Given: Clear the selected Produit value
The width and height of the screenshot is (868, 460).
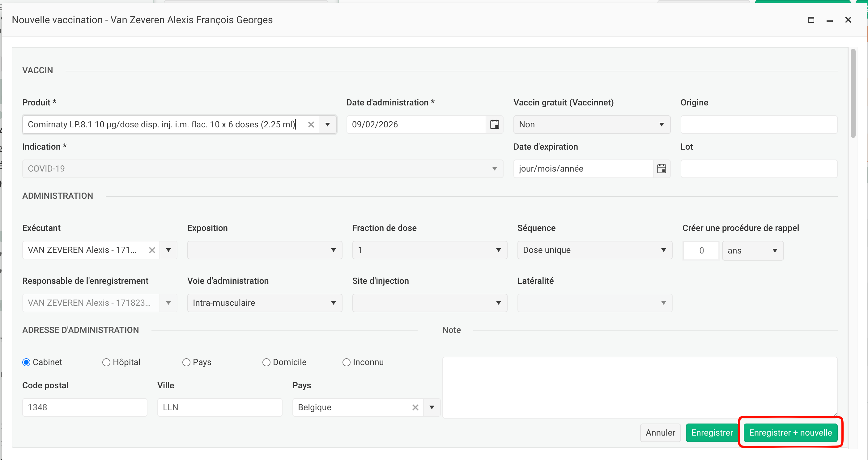Looking at the screenshot, I should tap(311, 125).
